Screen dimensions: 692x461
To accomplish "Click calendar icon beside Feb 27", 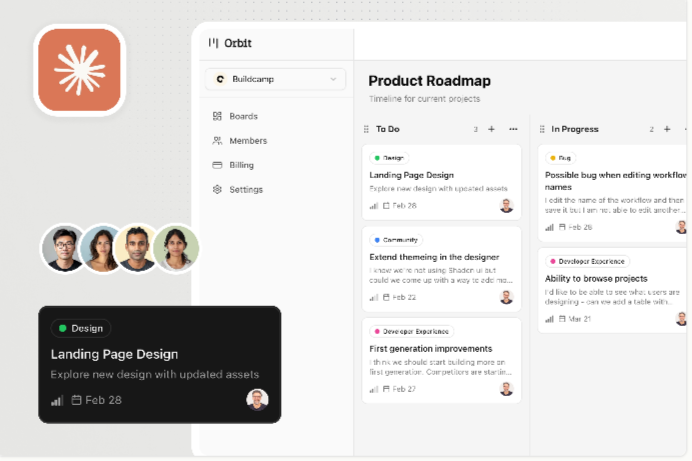I will click(386, 389).
